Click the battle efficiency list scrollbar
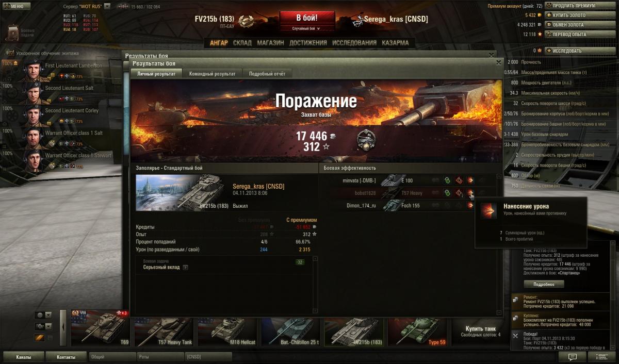Screen dimensions: 619x364 [x=499, y=244]
